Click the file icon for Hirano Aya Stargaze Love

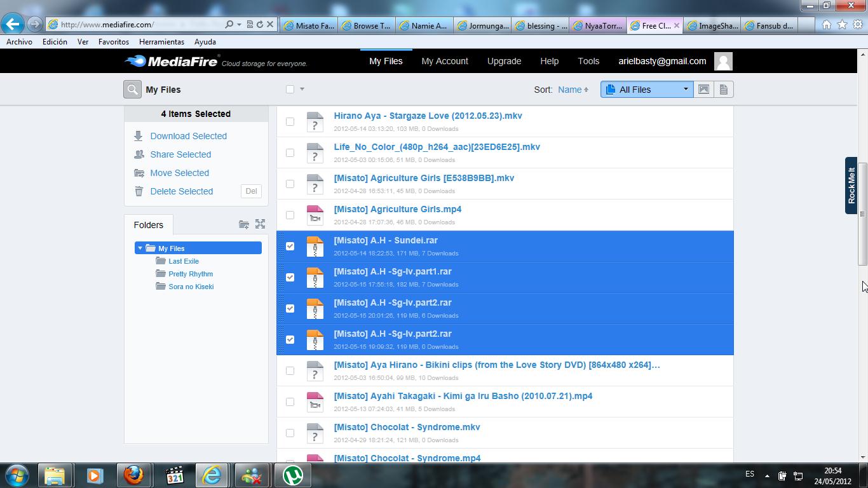315,121
